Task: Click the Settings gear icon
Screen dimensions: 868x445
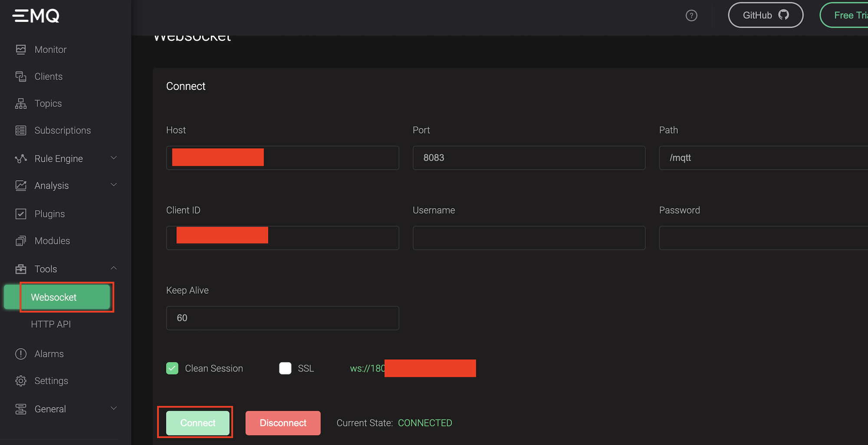Action: 20,381
